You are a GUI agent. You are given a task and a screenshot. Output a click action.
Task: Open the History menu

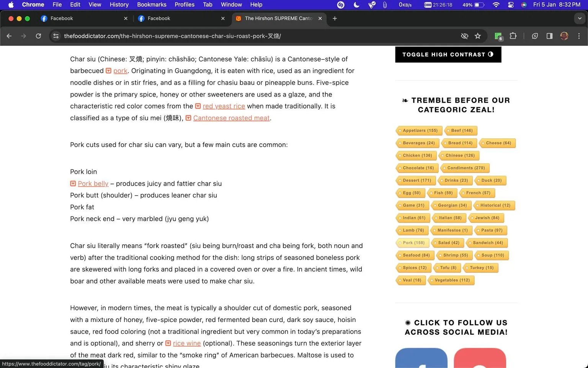[x=119, y=5]
